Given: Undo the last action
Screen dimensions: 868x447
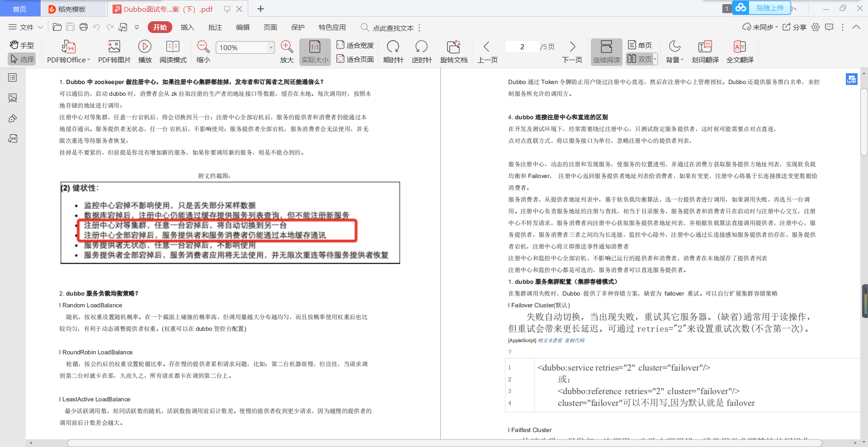Looking at the screenshot, I should point(96,27).
